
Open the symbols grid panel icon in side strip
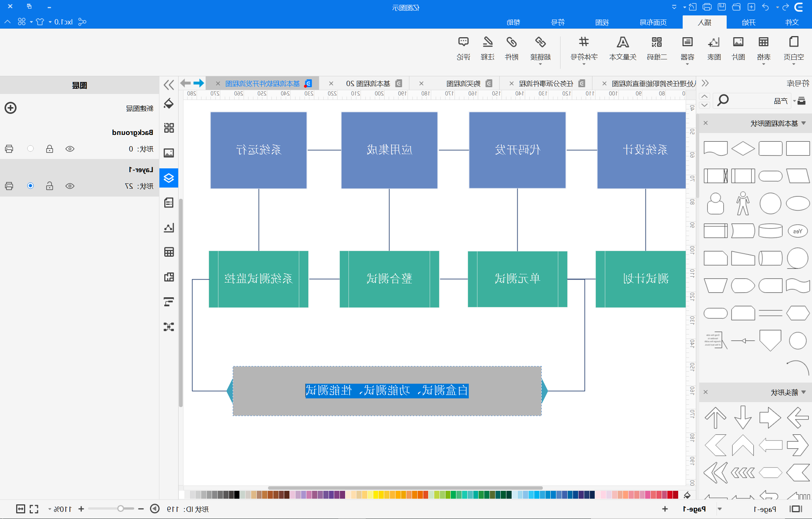coord(169,128)
